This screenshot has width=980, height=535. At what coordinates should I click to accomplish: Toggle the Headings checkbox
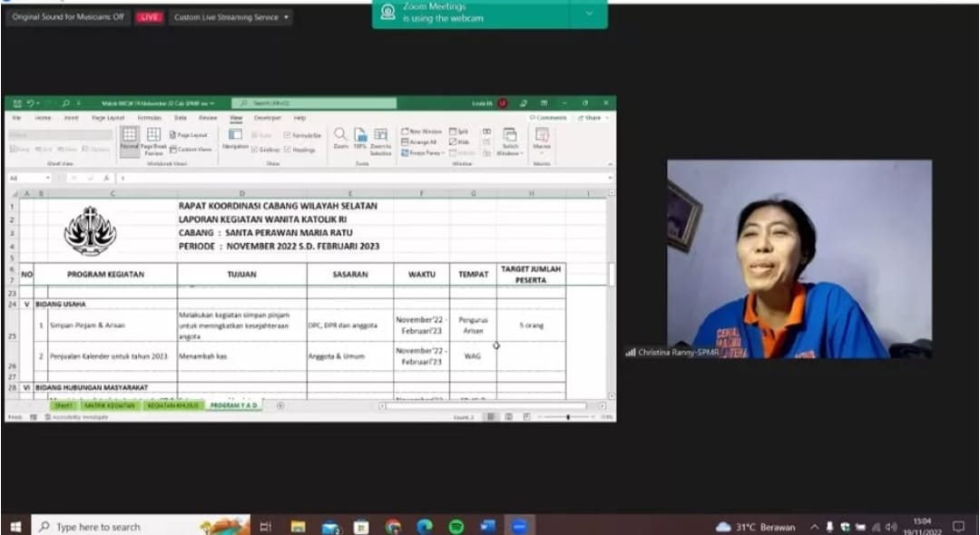click(288, 150)
